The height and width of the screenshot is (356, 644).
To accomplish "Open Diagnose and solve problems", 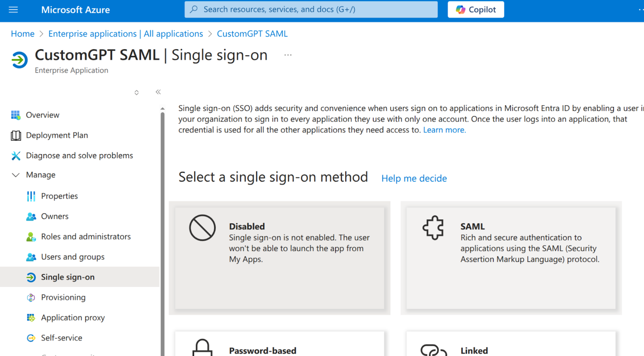I will tap(80, 155).
